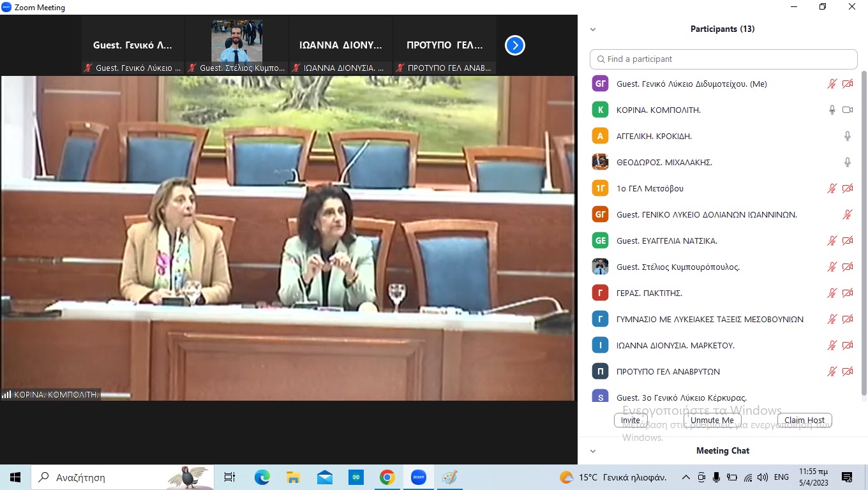The height and width of the screenshot is (490, 868).
Task: Unmute Me using the bottom button
Action: click(x=712, y=420)
